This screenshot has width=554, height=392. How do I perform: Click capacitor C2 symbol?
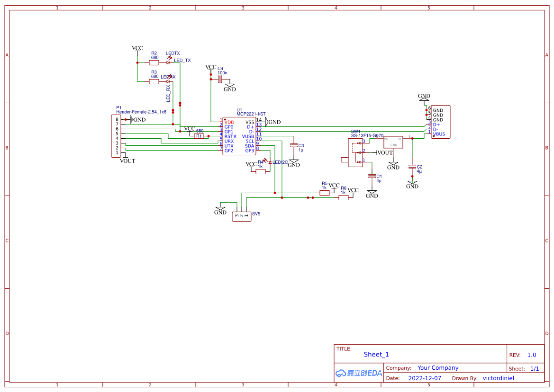tap(412, 167)
